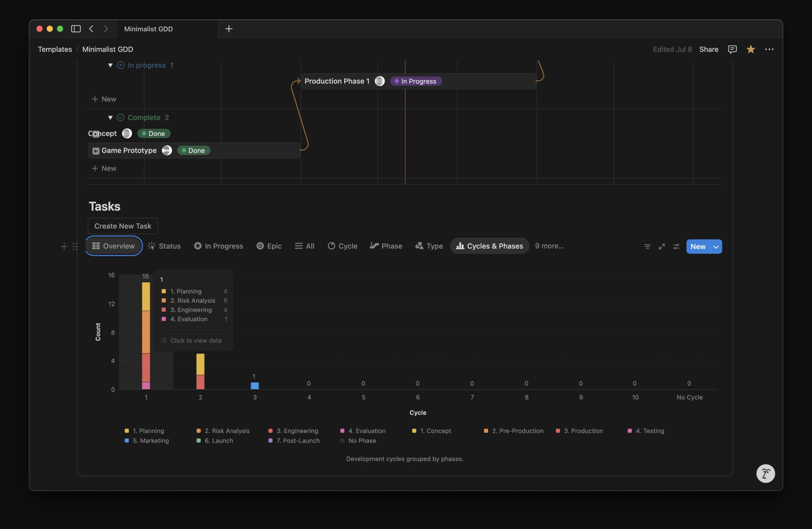Viewport: 812px width, 529px height.
Task: Open Templates breadcrumb link
Action: [x=55, y=49]
